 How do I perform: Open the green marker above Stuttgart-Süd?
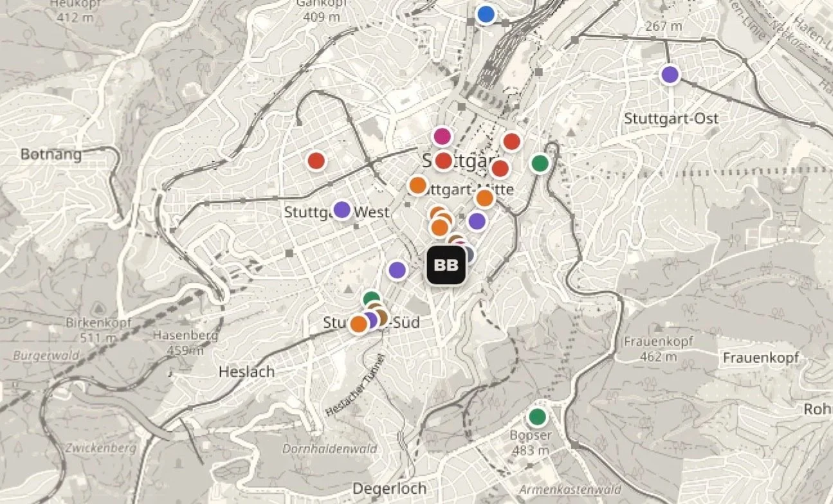point(372,299)
